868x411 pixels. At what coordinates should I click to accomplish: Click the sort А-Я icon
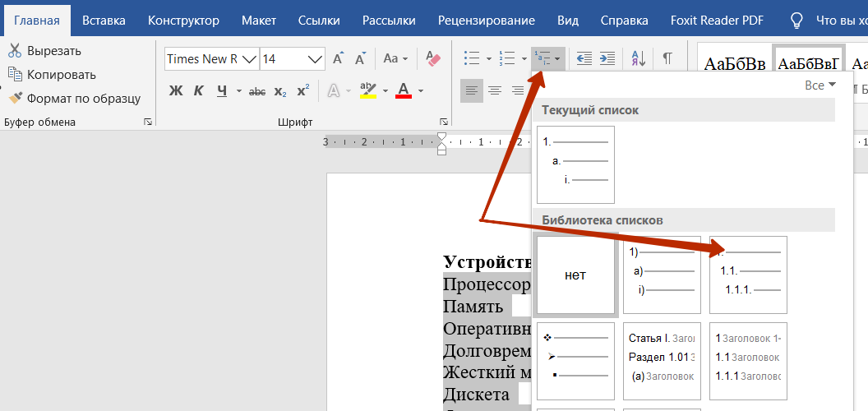(x=639, y=58)
